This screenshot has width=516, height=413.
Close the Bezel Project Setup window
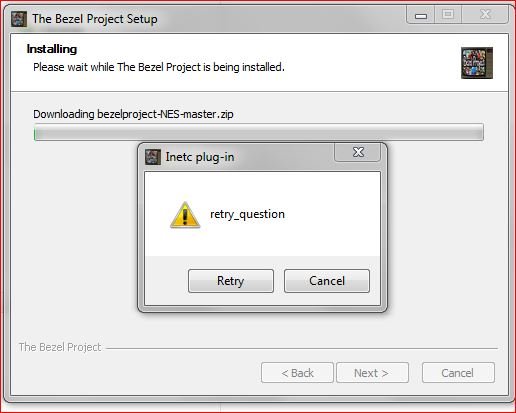[x=485, y=14]
